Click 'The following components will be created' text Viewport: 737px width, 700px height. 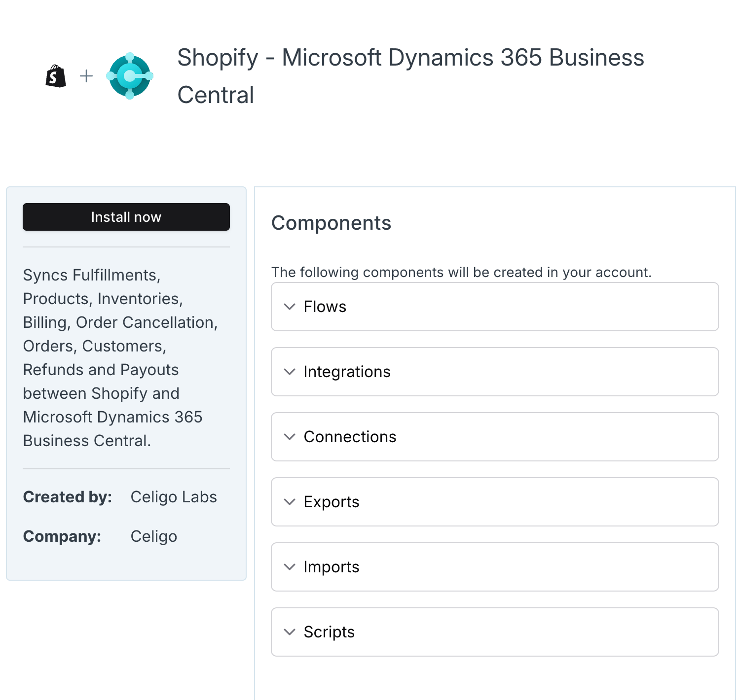[x=461, y=272]
